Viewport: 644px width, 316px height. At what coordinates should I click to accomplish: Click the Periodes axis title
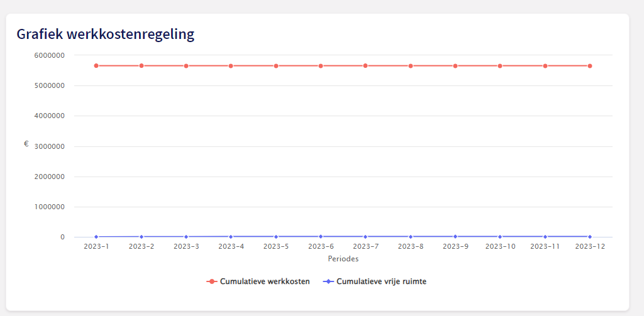coord(343,259)
